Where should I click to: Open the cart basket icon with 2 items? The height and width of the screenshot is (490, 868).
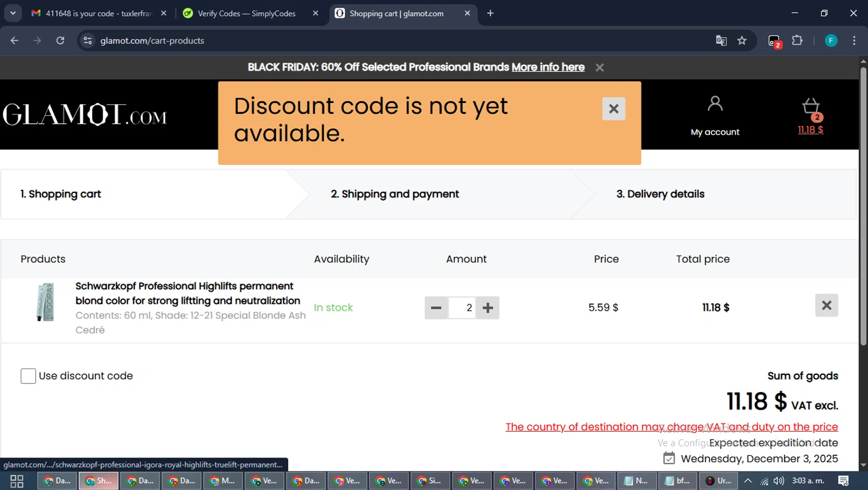811,108
